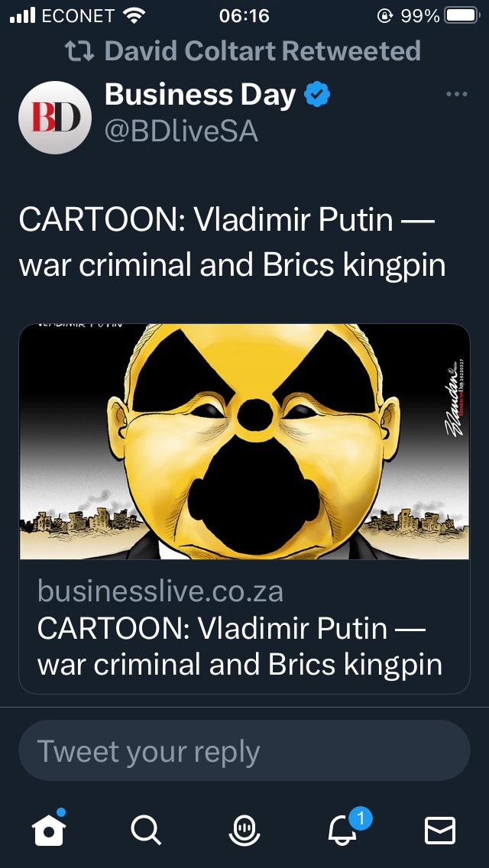Tap the 06:16 status bar clock
This screenshot has height=868, width=489.
pos(244,16)
